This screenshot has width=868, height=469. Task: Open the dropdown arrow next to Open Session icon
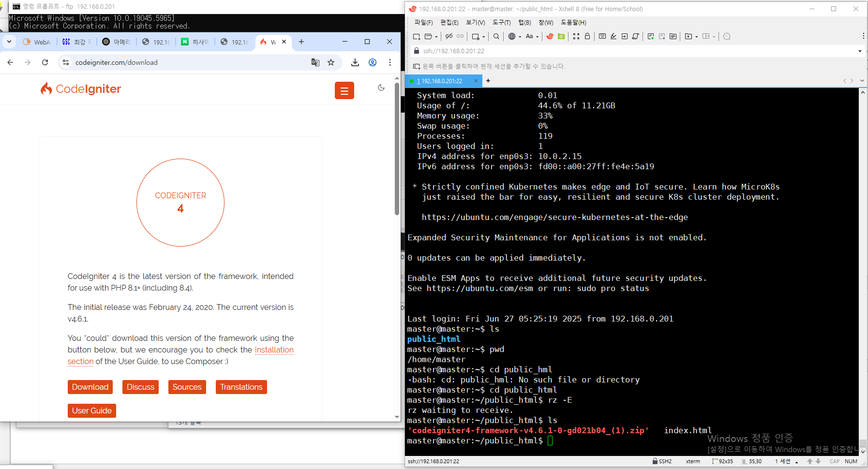coord(436,37)
